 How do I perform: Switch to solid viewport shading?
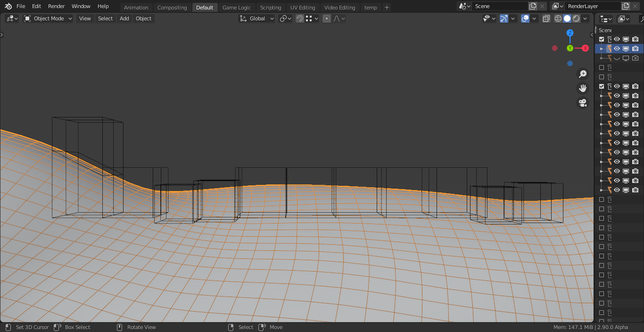[x=567, y=19]
